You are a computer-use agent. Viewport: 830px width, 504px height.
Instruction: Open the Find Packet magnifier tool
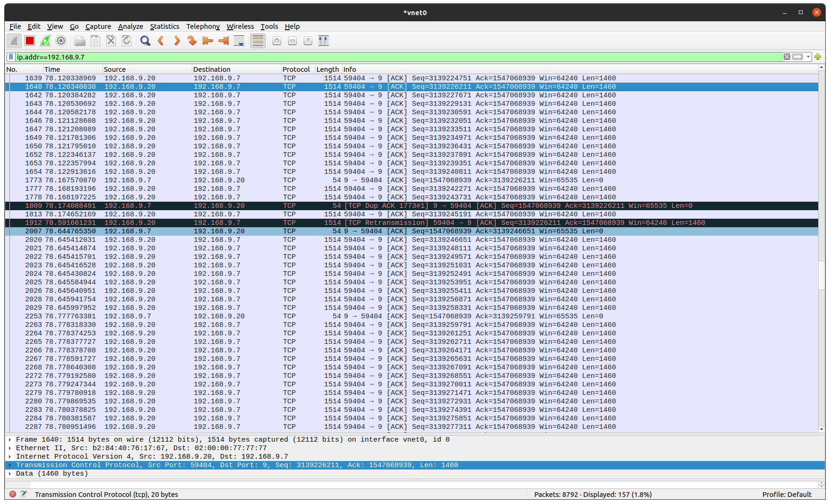145,41
